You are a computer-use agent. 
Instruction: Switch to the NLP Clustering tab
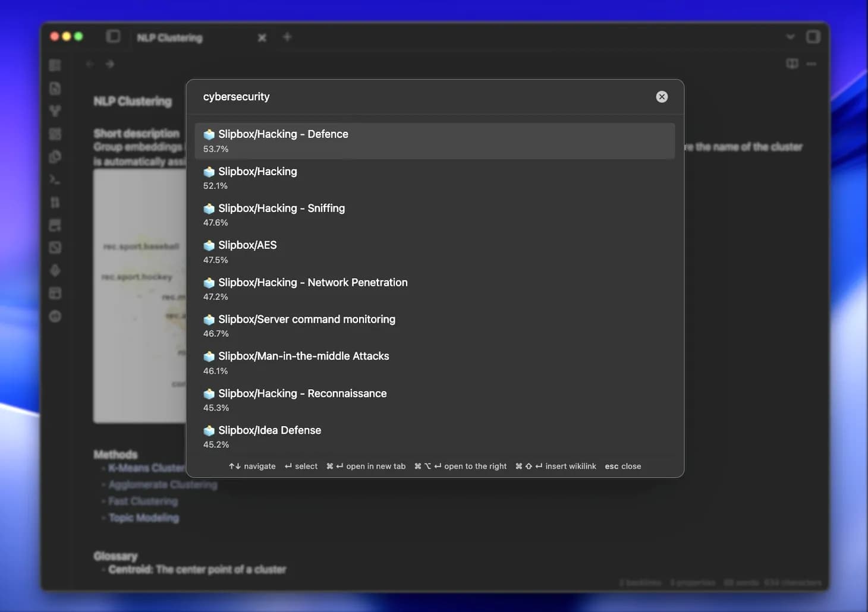170,37
